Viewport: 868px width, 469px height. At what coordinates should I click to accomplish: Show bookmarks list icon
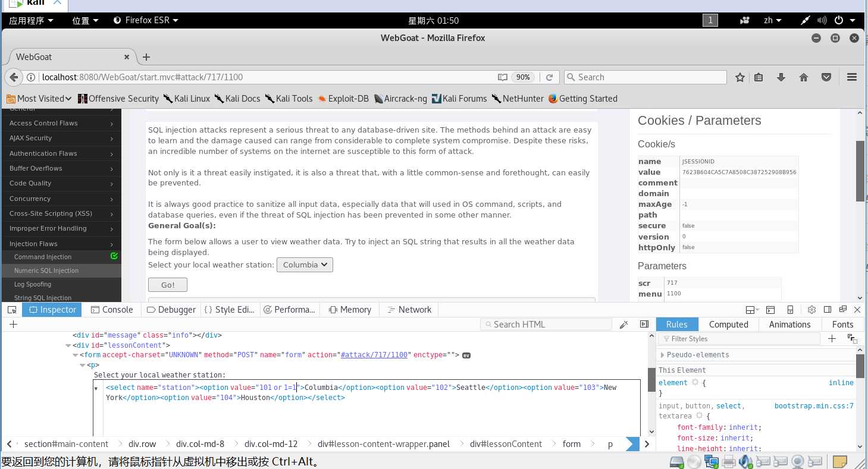click(x=759, y=77)
